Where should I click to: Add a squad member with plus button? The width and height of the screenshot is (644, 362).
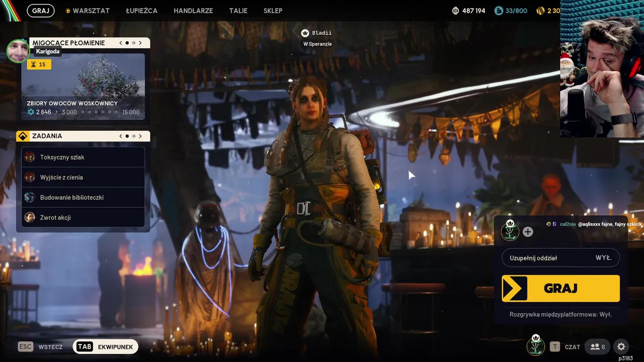[x=528, y=232]
